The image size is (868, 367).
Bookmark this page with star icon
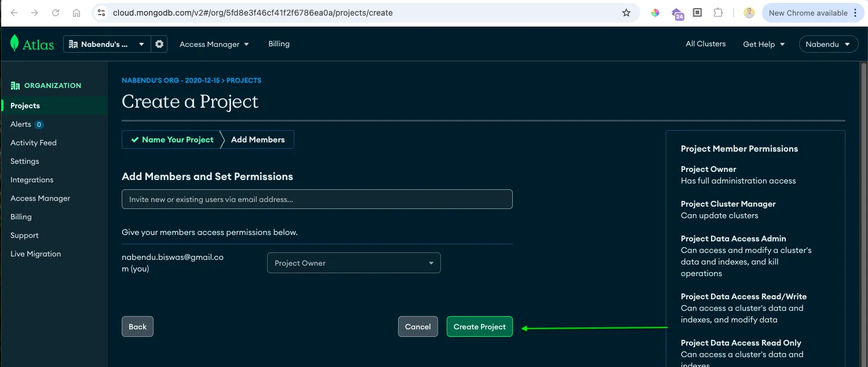coord(626,13)
